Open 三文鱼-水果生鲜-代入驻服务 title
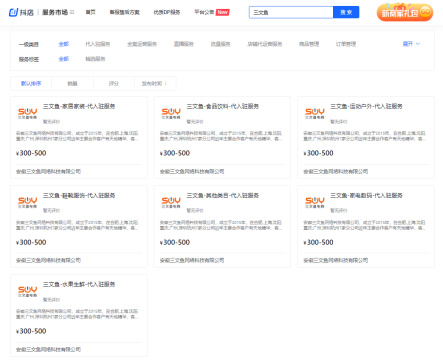443x362 pixels. [79, 284]
